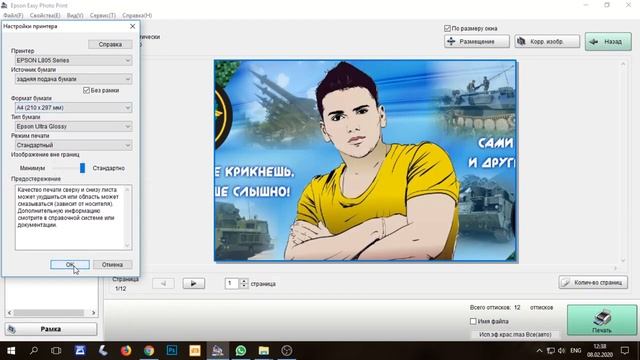Open print mode Стандартный dropdown
This screenshot has width=640, height=360.
[x=73, y=145]
